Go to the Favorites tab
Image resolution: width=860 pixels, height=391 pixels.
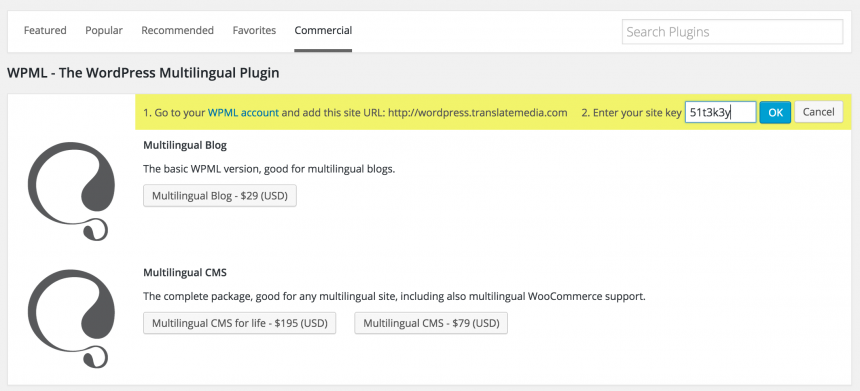(x=254, y=31)
